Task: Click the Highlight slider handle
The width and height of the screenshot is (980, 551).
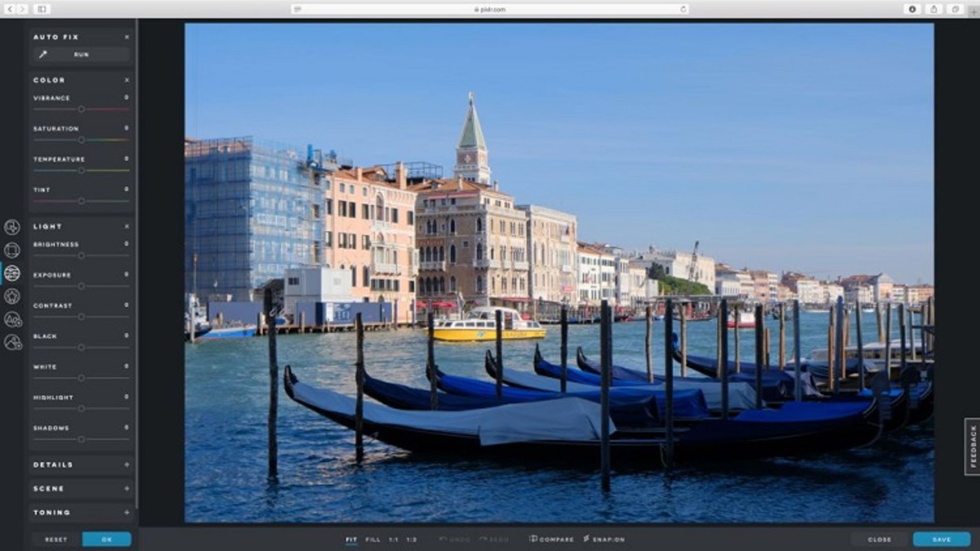Action: point(81,409)
